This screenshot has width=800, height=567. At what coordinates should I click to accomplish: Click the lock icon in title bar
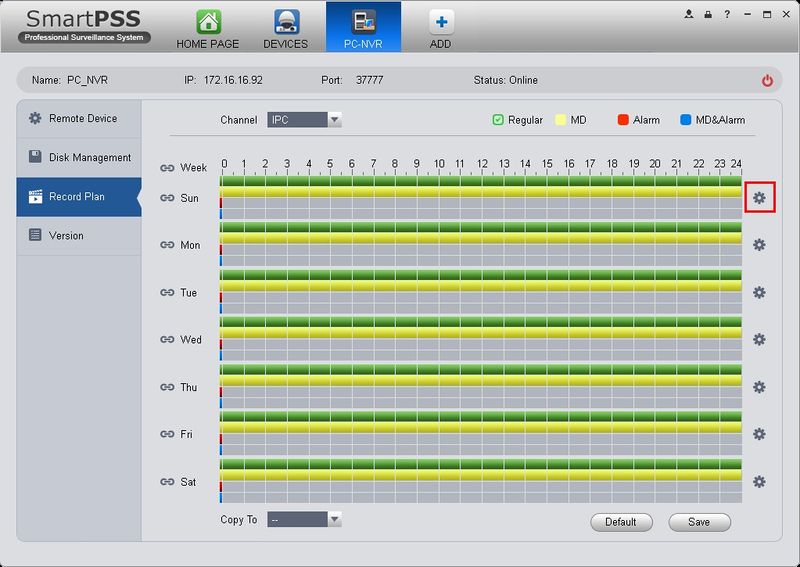coord(707,15)
